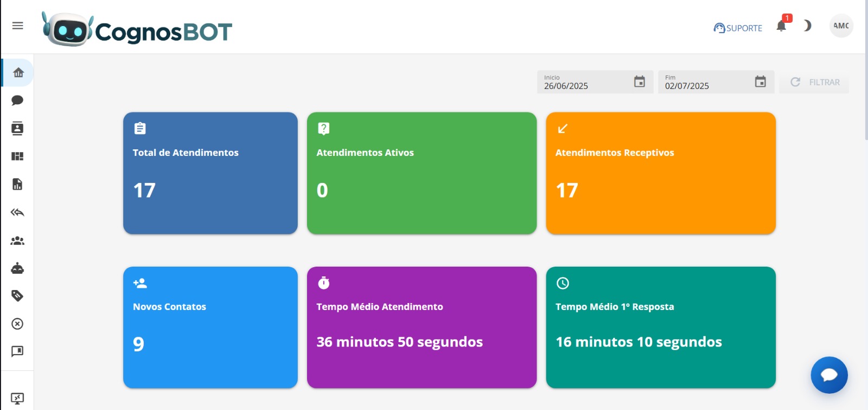
Task: Open the chatbot robot sidebar icon
Action: [17, 268]
